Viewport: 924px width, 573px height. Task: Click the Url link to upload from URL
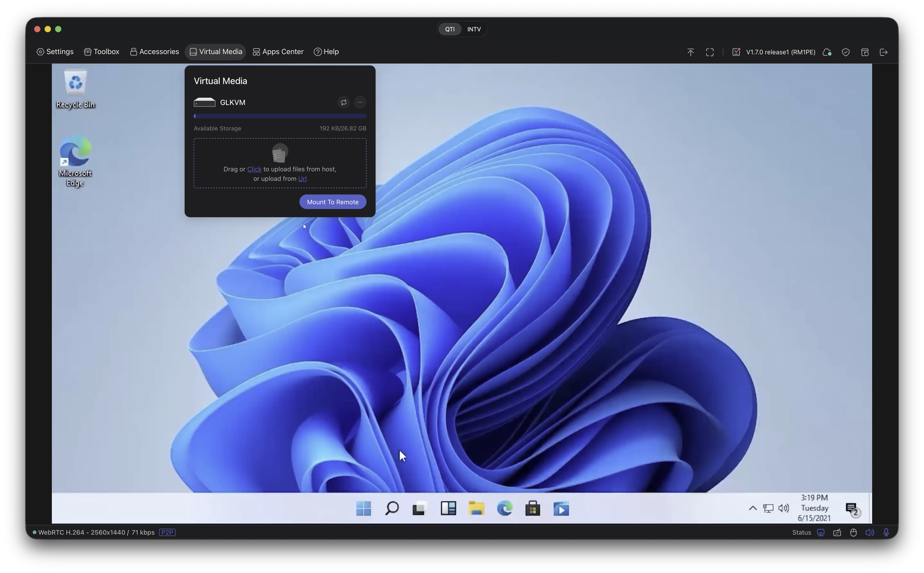coord(302,179)
